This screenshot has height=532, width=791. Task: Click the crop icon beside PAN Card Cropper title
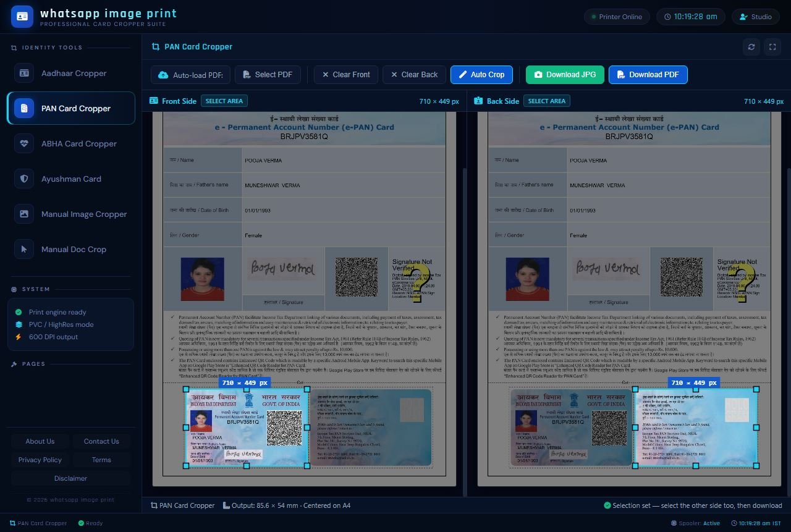coord(155,47)
